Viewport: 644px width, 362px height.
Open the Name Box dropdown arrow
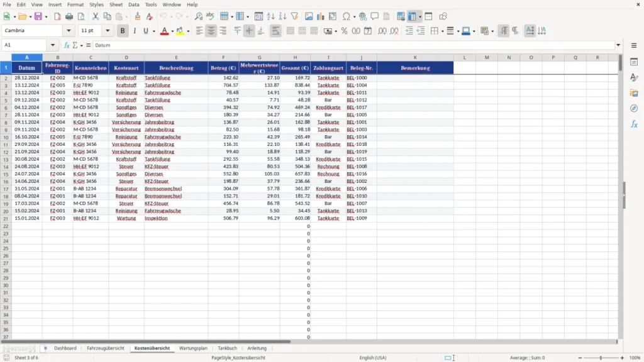(53, 45)
